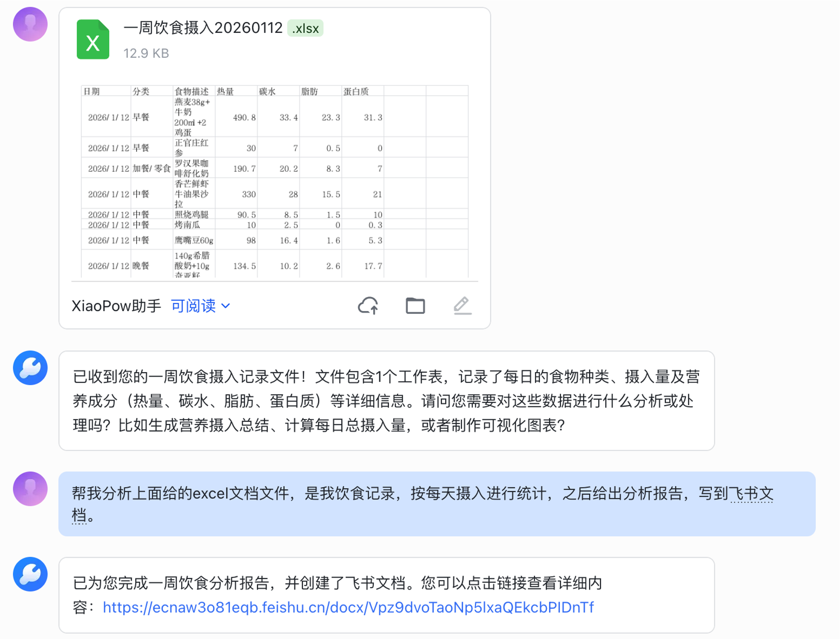Image resolution: width=840 pixels, height=639 pixels.
Task: Click the .xlsx format badge
Action: [305, 28]
